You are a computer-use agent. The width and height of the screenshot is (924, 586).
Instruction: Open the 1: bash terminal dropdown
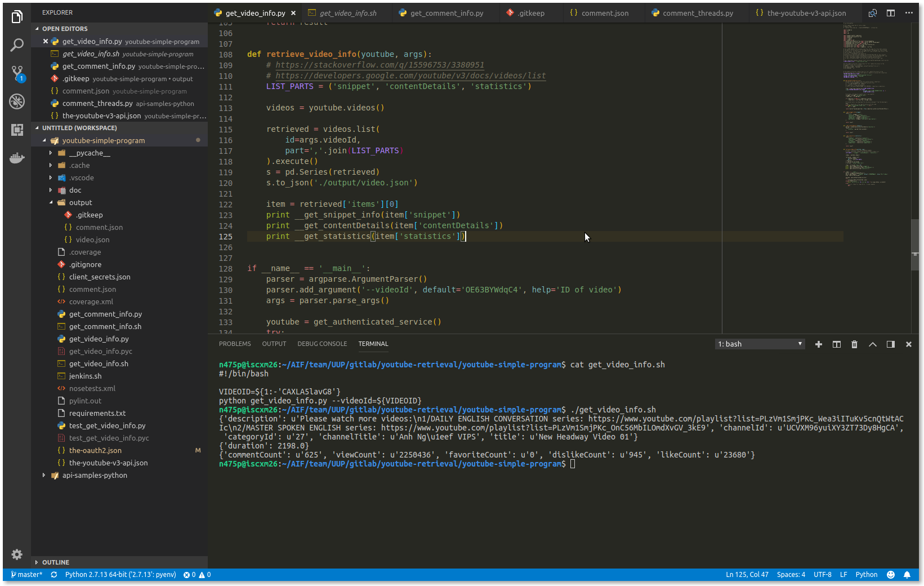coord(760,344)
